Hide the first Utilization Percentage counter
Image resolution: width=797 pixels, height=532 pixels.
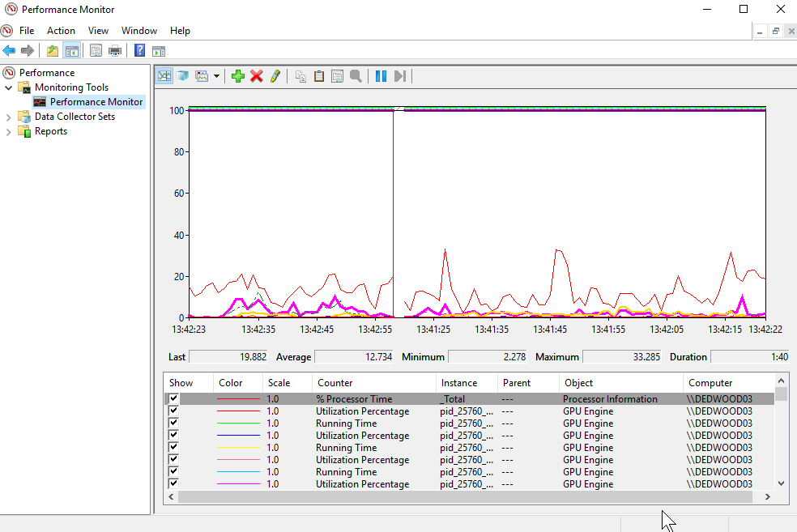[x=173, y=411]
